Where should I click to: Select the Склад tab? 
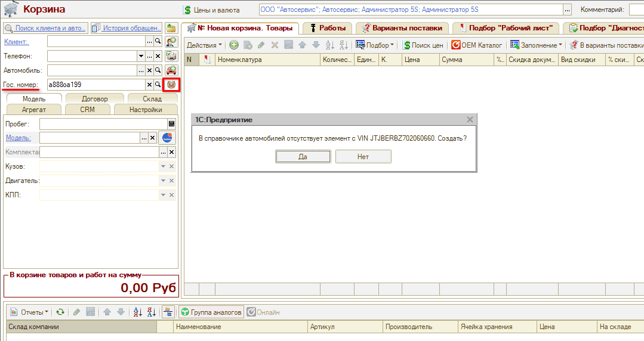(152, 98)
